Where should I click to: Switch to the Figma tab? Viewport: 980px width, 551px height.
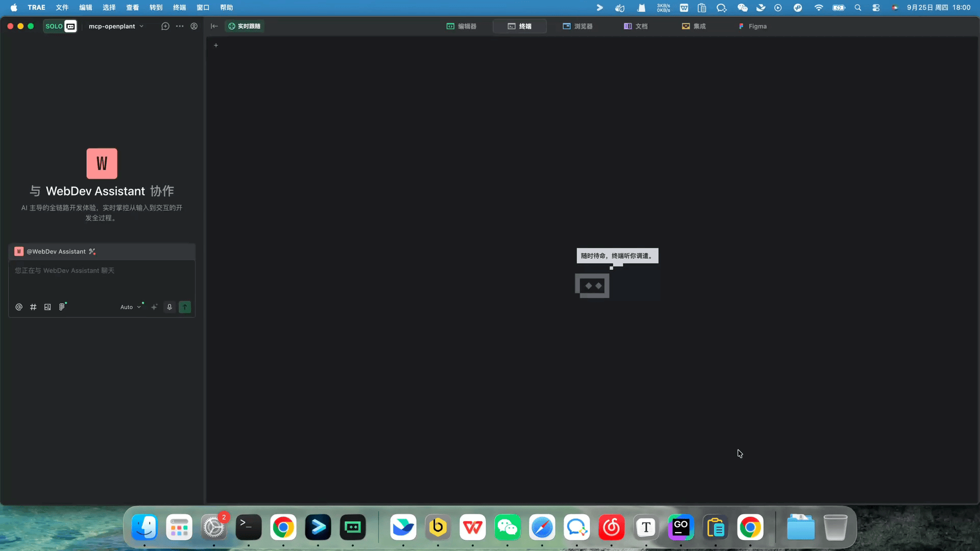click(x=752, y=26)
